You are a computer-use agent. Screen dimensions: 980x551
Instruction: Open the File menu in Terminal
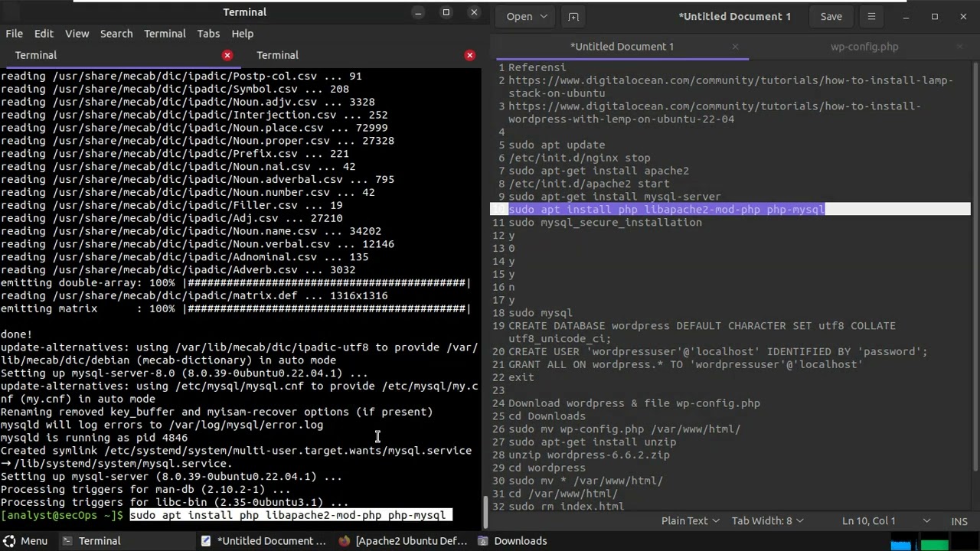click(15, 34)
